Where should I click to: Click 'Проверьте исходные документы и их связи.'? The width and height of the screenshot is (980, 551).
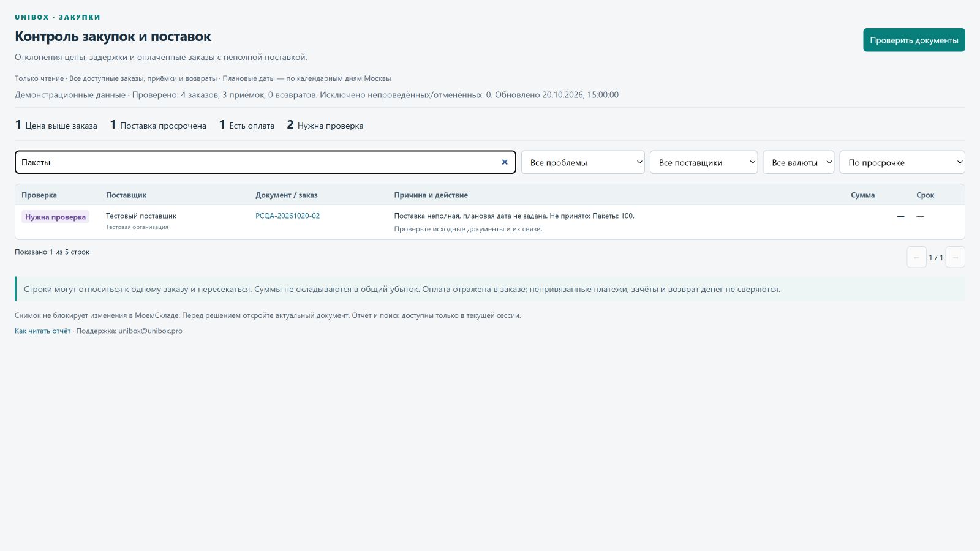pos(468,229)
